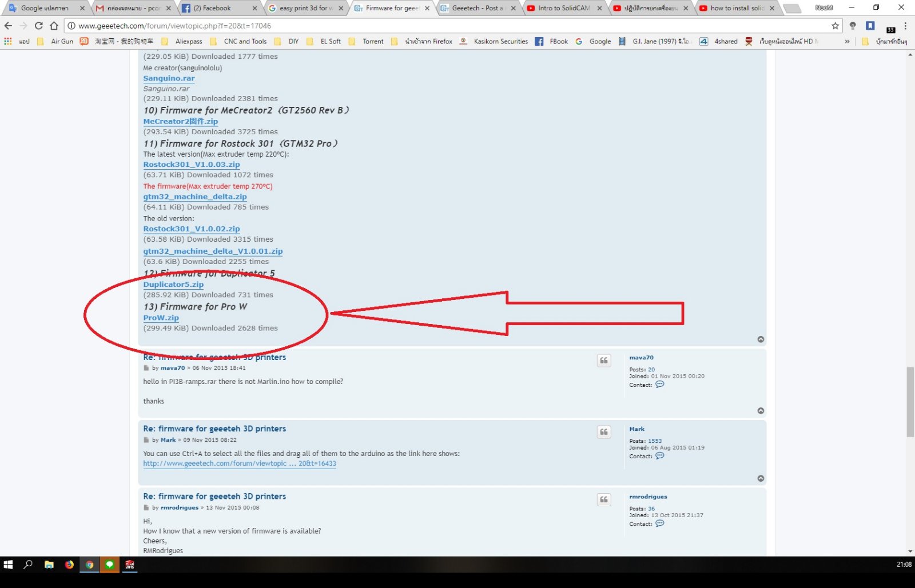Screen dimensions: 915x588
Task: Quote mava70's post using quote icon
Action: [604, 361]
